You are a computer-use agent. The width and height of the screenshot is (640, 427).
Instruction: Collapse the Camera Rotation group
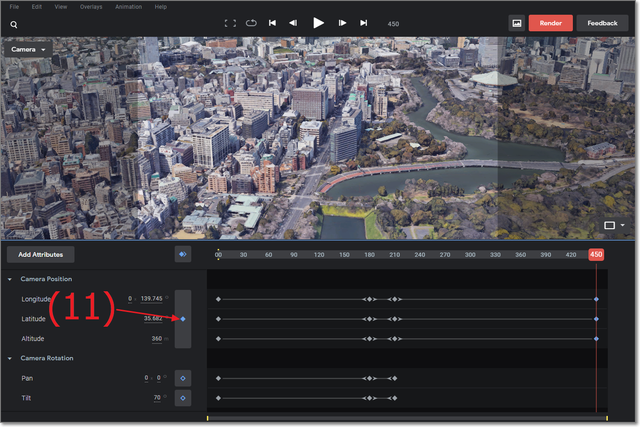[10, 358]
